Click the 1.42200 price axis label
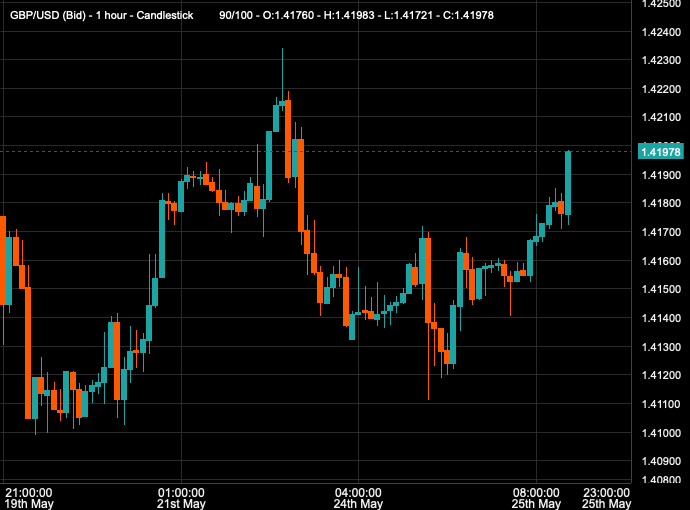690x510 pixels. 661,89
